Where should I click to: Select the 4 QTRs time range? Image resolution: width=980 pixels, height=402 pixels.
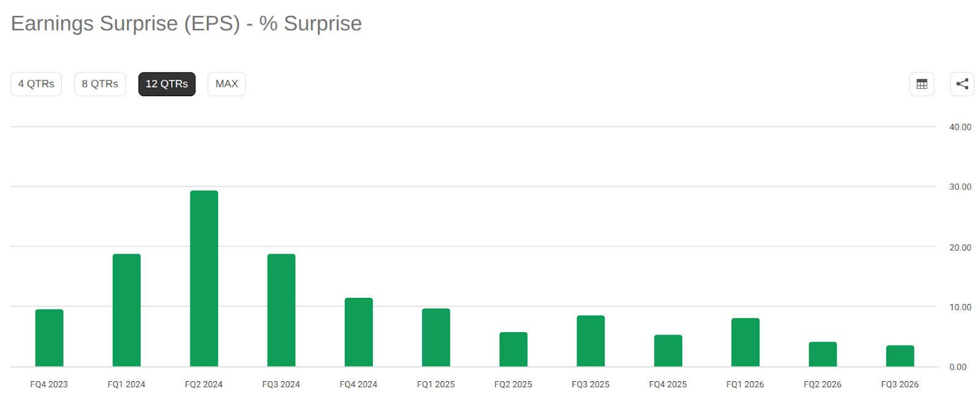(36, 84)
